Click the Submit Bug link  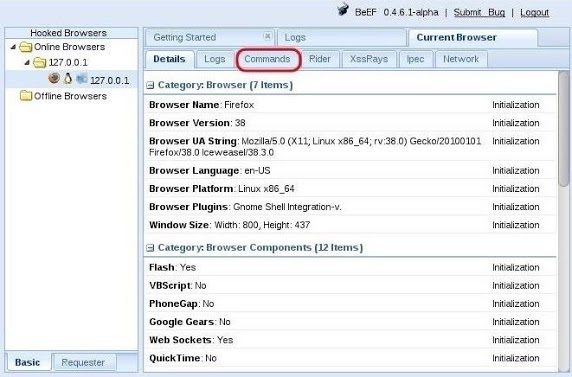pyautogui.click(x=479, y=12)
